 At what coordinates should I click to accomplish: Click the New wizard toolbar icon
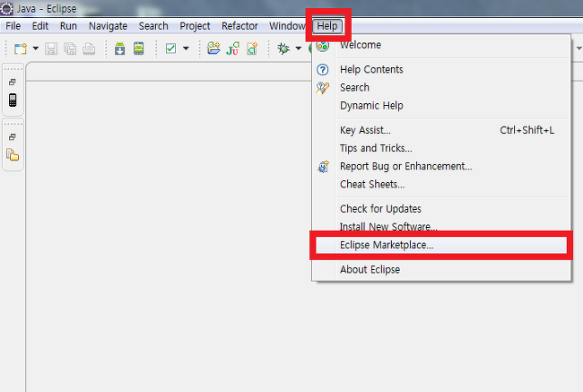point(21,48)
